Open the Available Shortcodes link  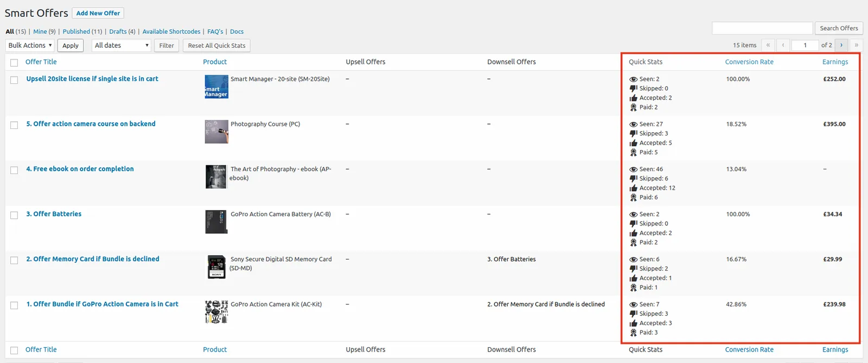[171, 31]
